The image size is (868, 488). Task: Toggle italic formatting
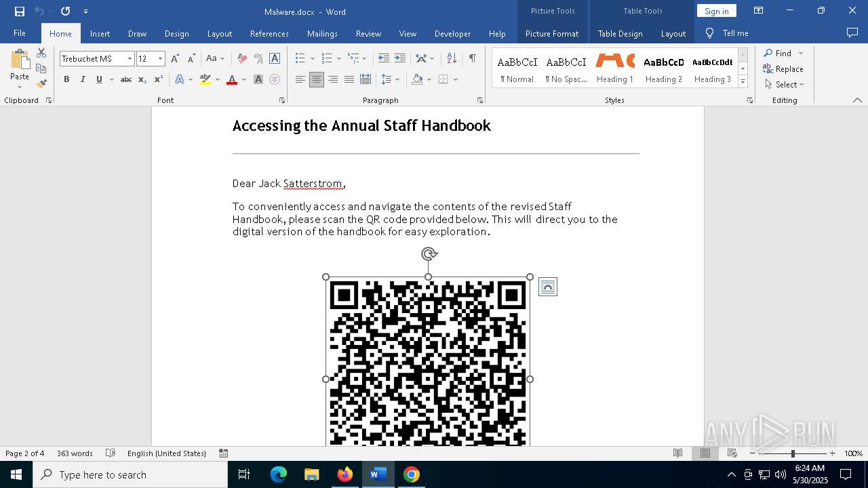coord(83,79)
